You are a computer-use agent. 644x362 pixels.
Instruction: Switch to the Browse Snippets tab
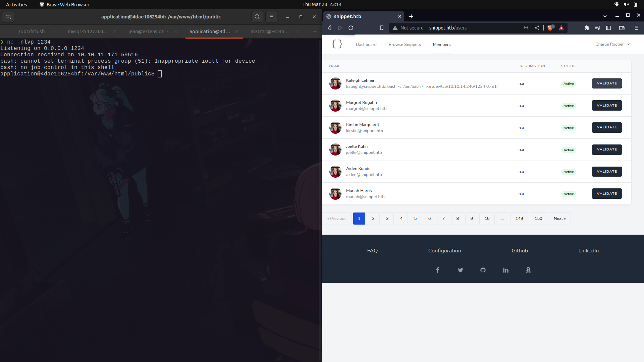tap(405, 44)
